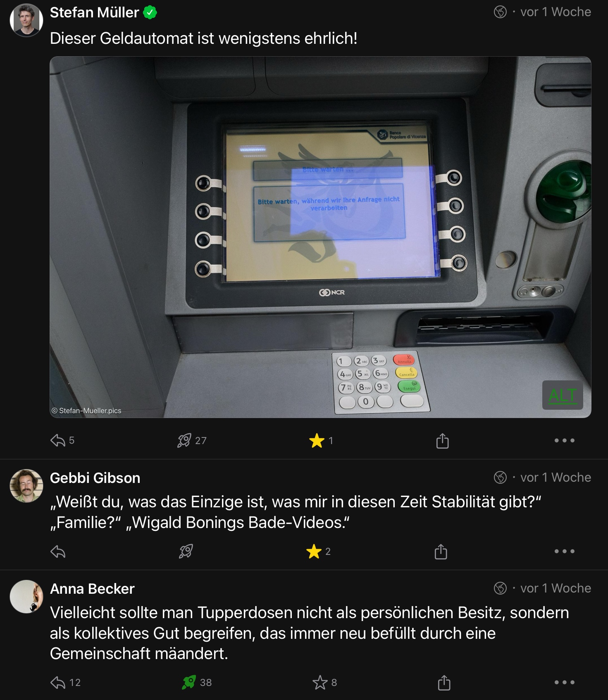Viewport: 608px width, 700px height.
Task: Boost Gebbi Gibson's post
Action: [x=186, y=551]
